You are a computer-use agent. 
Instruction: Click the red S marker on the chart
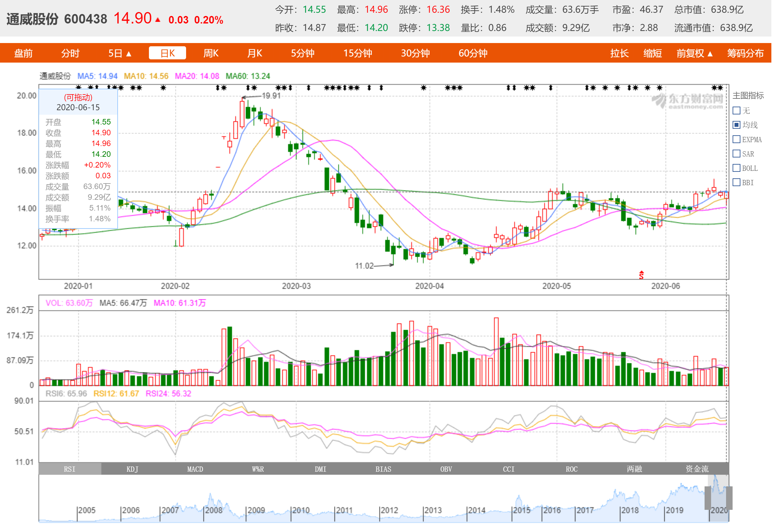point(641,275)
